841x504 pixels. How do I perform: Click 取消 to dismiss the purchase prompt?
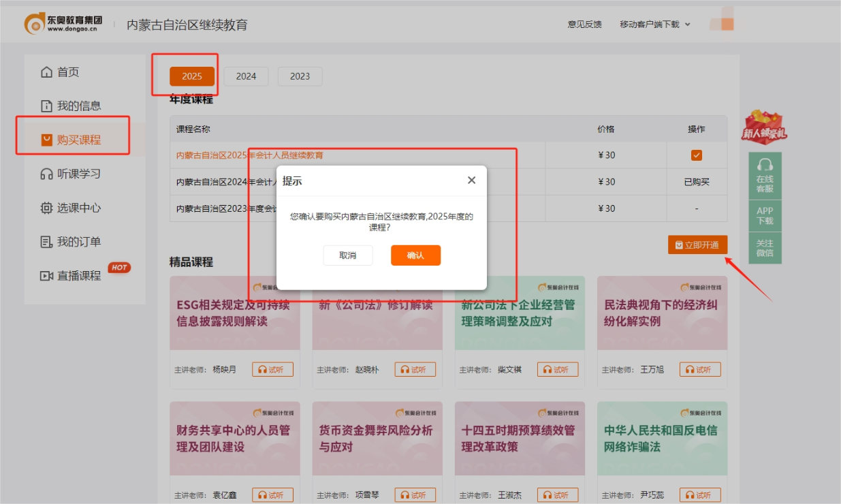(348, 255)
